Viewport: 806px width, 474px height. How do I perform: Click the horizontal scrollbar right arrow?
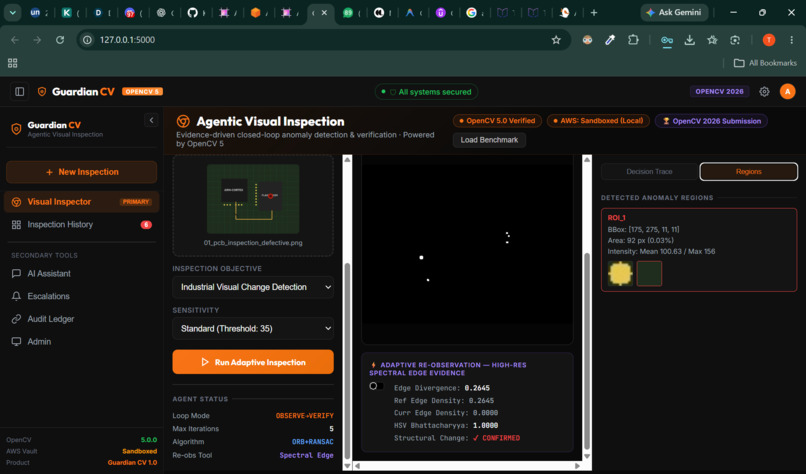pos(577,466)
